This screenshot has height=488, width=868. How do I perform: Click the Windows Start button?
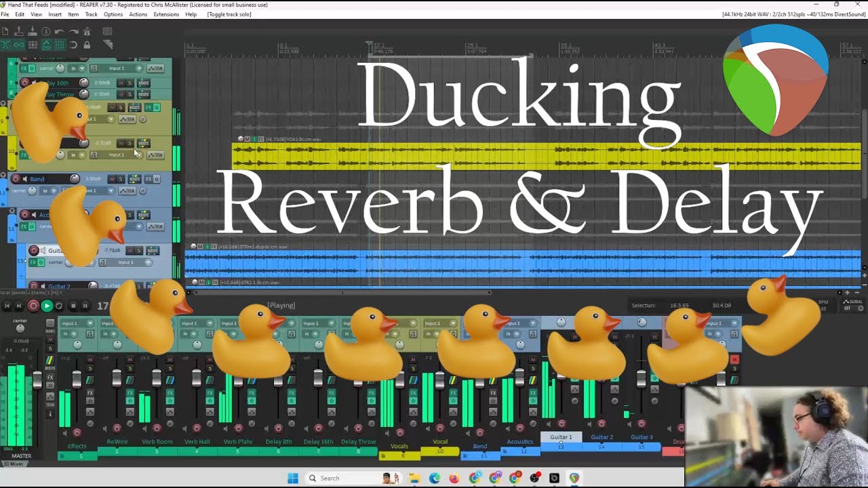click(x=293, y=478)
